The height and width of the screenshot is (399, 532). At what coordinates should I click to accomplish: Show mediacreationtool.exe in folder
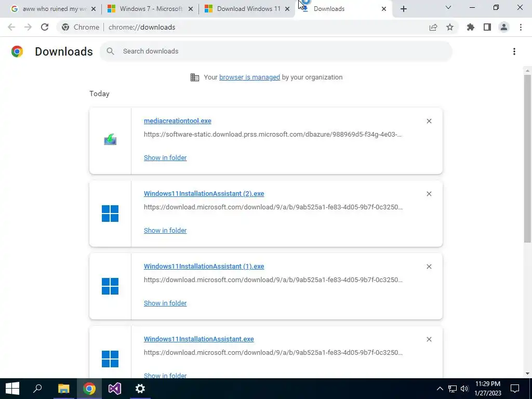point(165,158)
